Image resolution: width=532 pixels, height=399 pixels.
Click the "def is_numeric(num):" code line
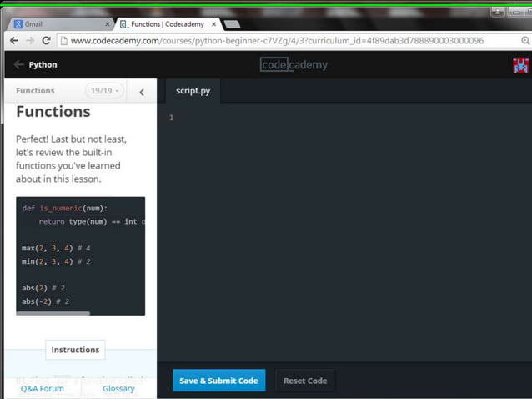[65, 208]
